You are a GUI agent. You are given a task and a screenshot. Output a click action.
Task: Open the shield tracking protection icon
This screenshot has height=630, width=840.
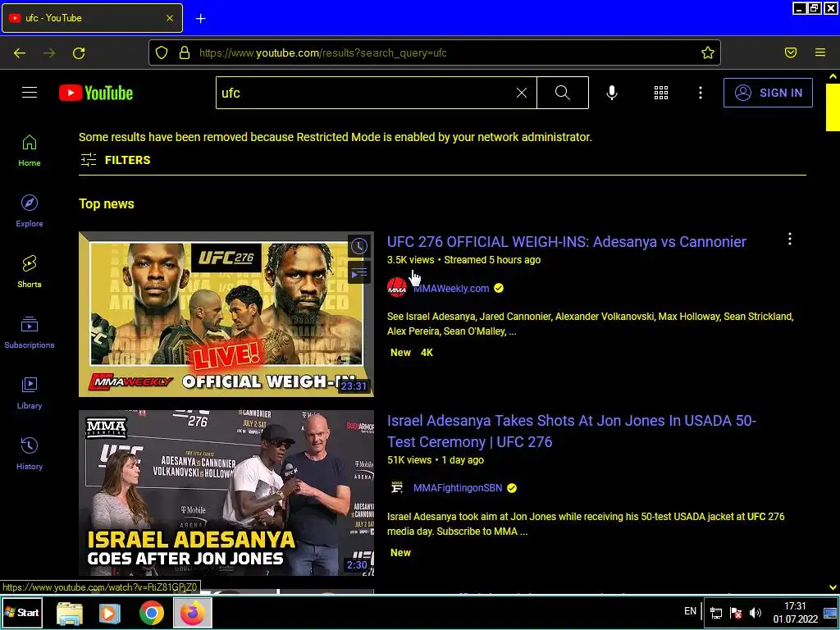point(162,52)
